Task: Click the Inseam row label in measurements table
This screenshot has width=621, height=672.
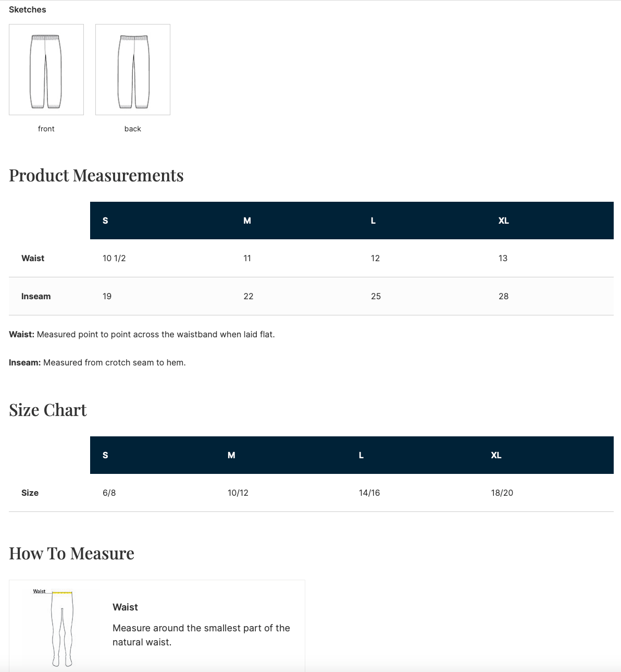Action: (x=36, y=296)
